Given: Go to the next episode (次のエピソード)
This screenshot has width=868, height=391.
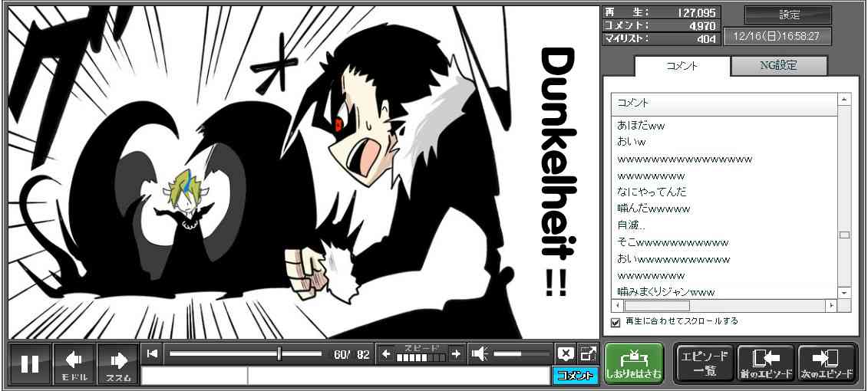Looking at the screenshot, I should [827, 363].
